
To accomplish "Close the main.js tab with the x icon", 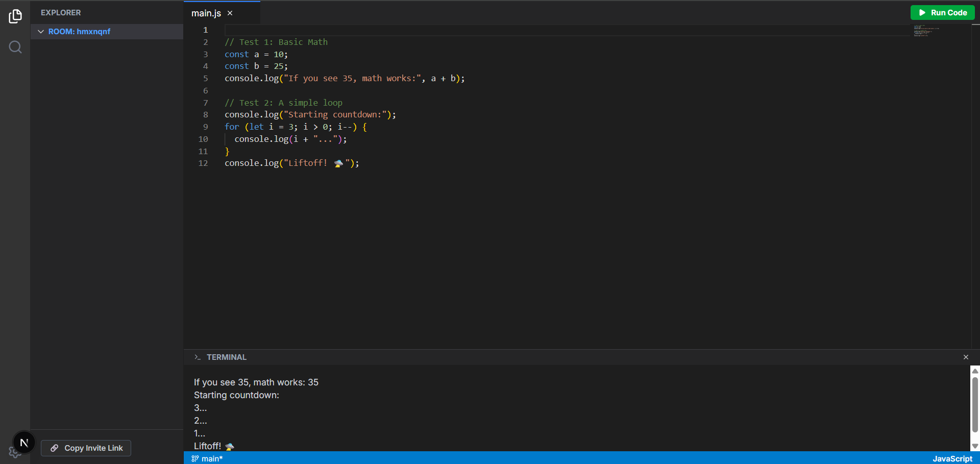I will [x=230, y=13].
